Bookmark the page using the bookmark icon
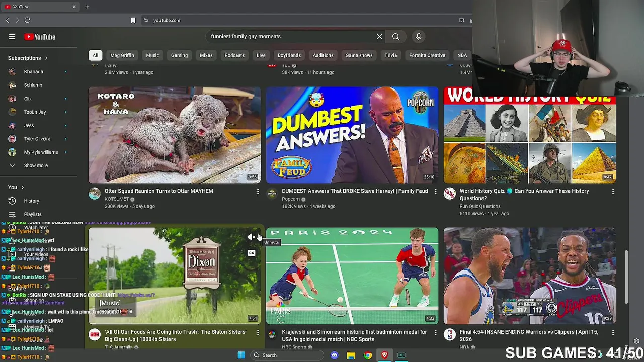 click(133, 20)
